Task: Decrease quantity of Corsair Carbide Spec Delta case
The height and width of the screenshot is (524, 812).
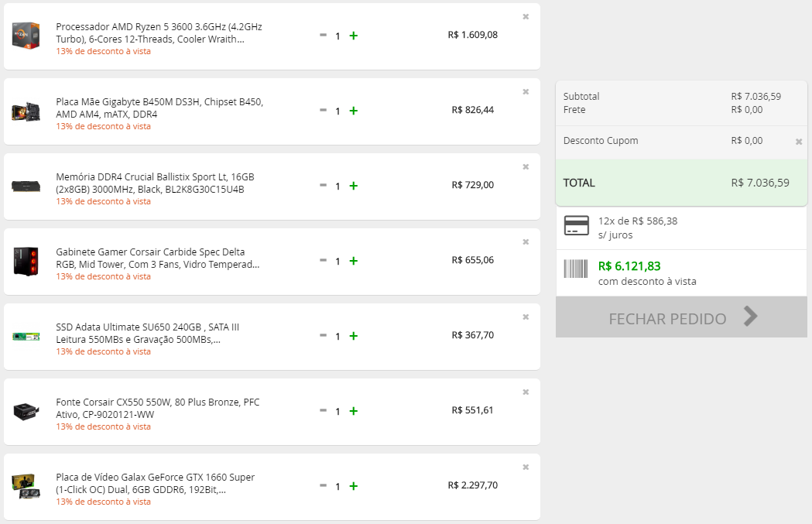Action: (x=323, y=260)
